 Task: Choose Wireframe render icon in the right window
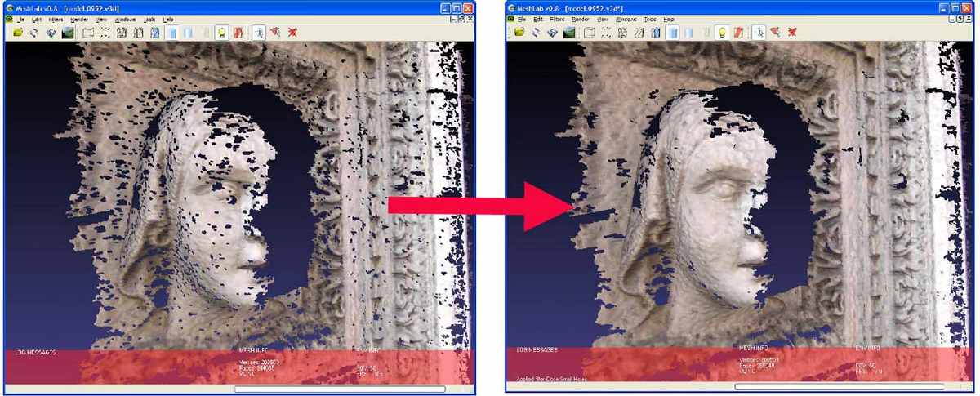click(x=622, y=32)
